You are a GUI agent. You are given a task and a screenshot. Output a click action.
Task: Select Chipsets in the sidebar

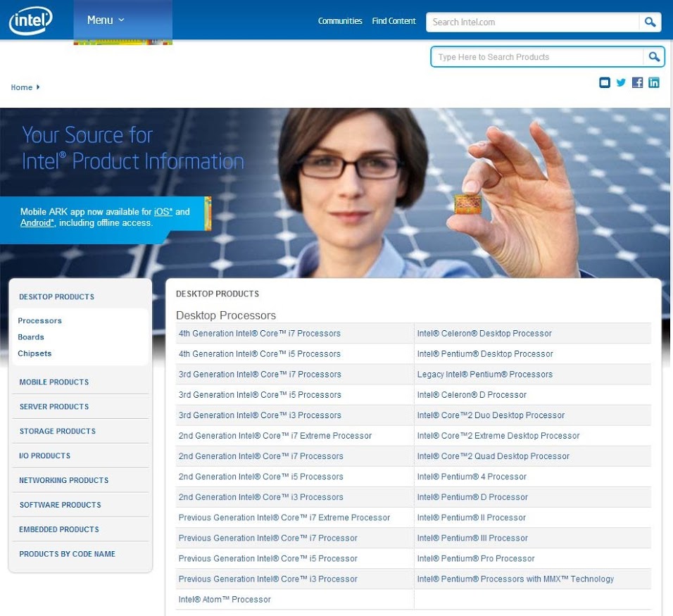34,353
